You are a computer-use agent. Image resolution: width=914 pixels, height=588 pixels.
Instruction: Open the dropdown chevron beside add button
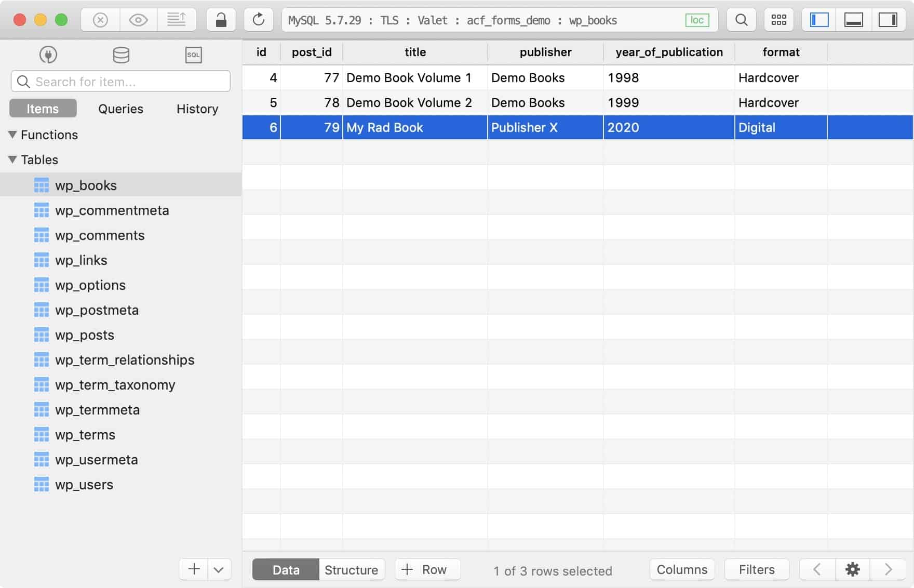[219, 570]
